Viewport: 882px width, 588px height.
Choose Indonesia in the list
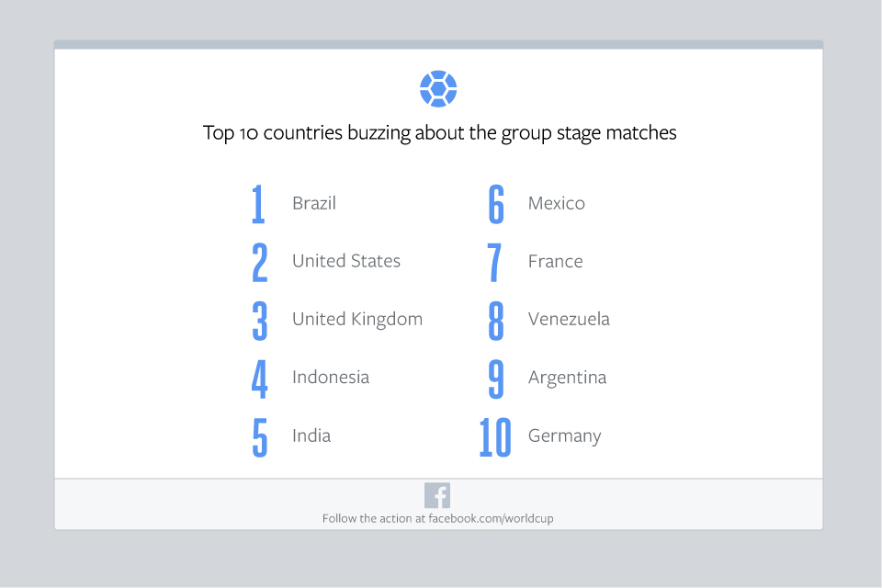tap(330, 377)
